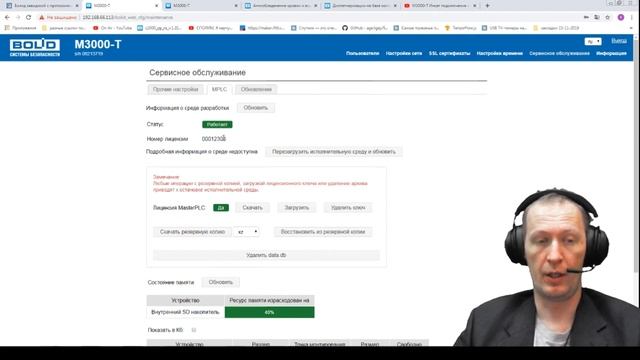Image resolution: width=640 pixels, height=360 pixels.
Task: Click Скачать резервную копию button
Action: pos(192,232)
